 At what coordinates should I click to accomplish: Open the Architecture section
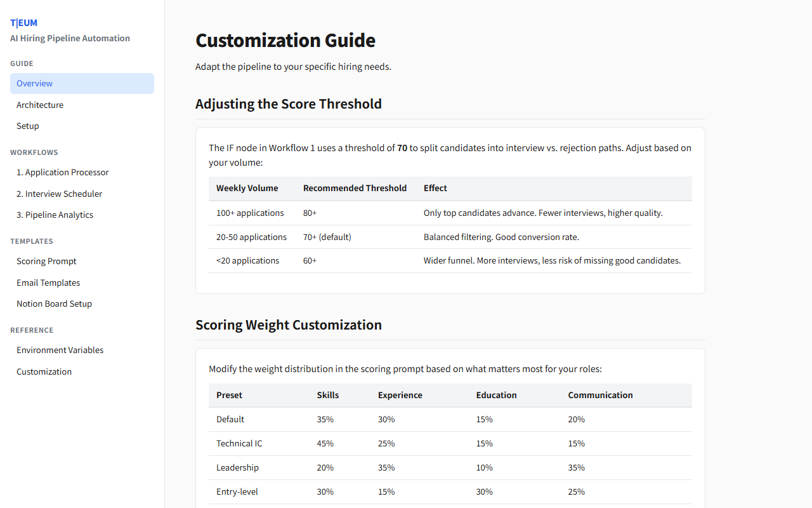pos(40,104)
